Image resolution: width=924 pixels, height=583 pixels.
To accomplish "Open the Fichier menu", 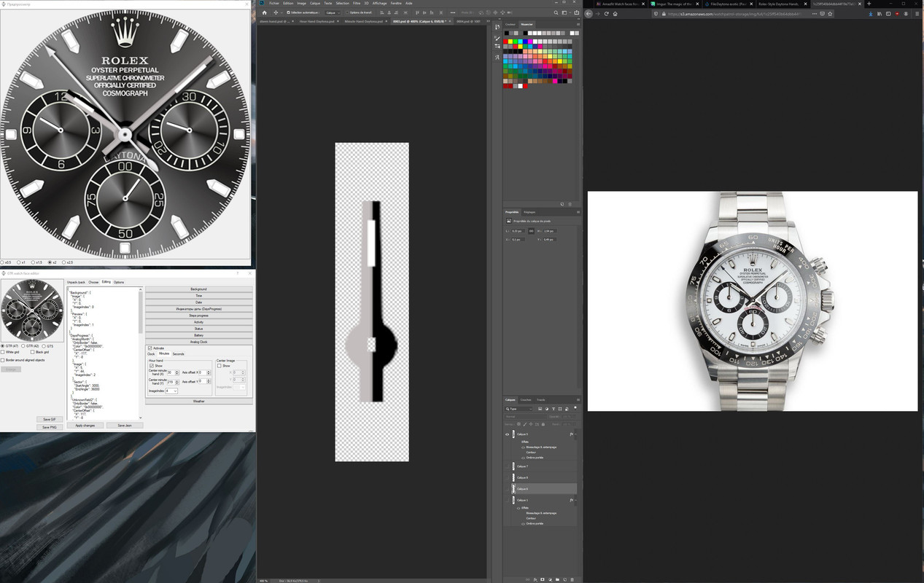I will pyautogui.click(x=274, y=3).
